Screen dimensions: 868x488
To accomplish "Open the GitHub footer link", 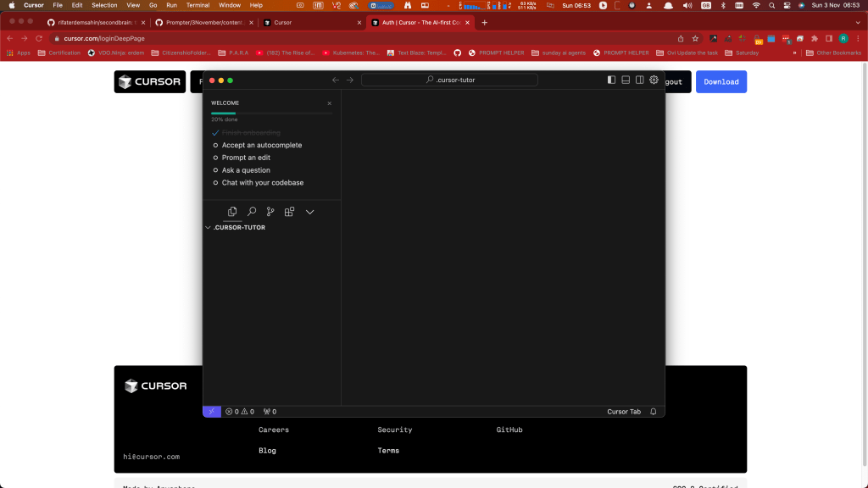I will (509, 430).
